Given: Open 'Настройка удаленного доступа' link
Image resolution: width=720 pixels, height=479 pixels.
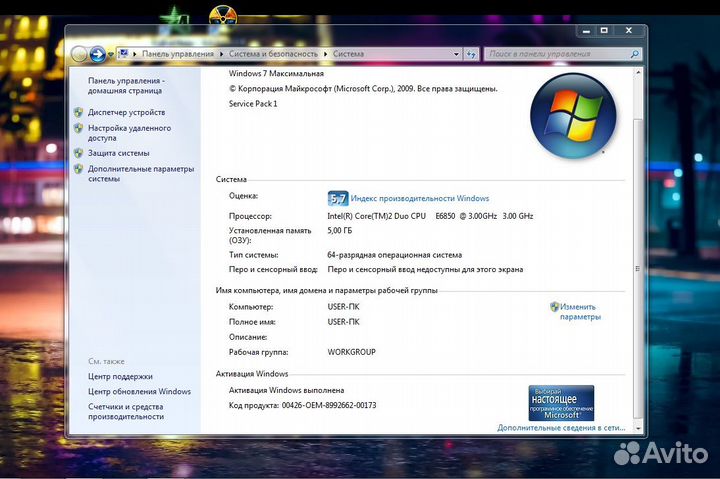Looking at the screenshot, I should click(129, 133).
